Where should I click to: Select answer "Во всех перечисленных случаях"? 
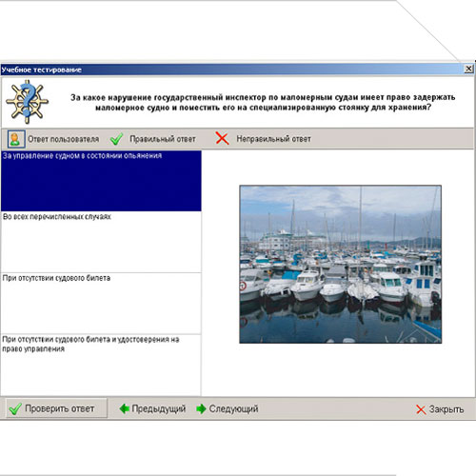click(101, 242)
